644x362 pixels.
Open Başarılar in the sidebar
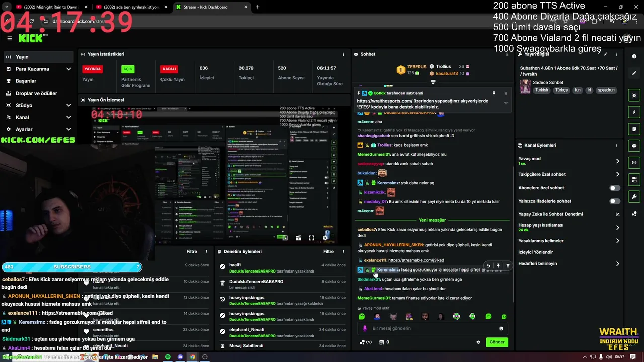pos(38,81)
